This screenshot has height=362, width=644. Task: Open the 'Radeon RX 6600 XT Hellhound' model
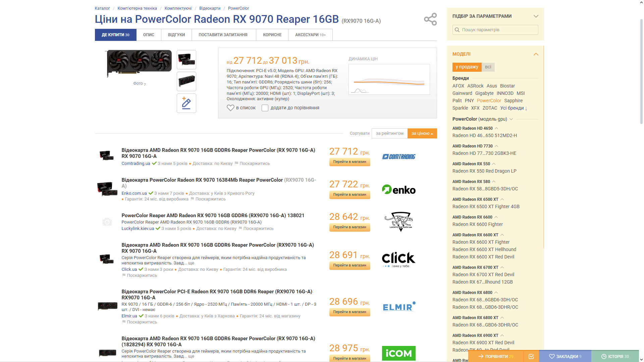tap(484, 249)
